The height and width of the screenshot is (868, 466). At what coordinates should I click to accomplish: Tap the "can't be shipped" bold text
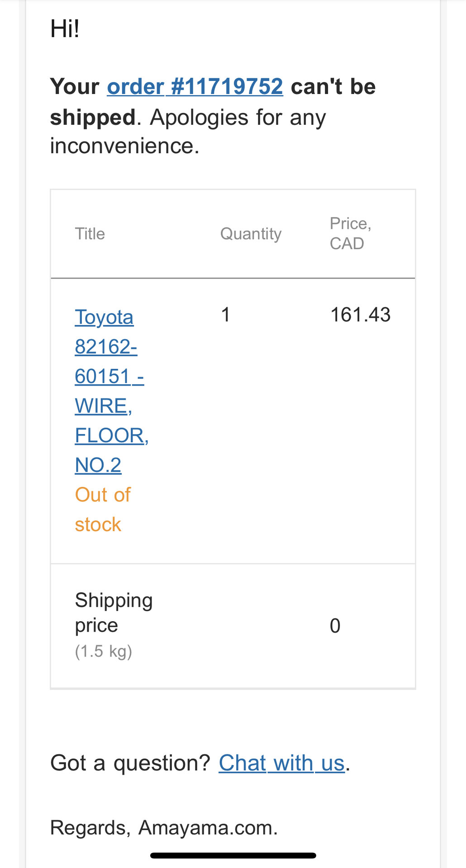pos(333,86)
